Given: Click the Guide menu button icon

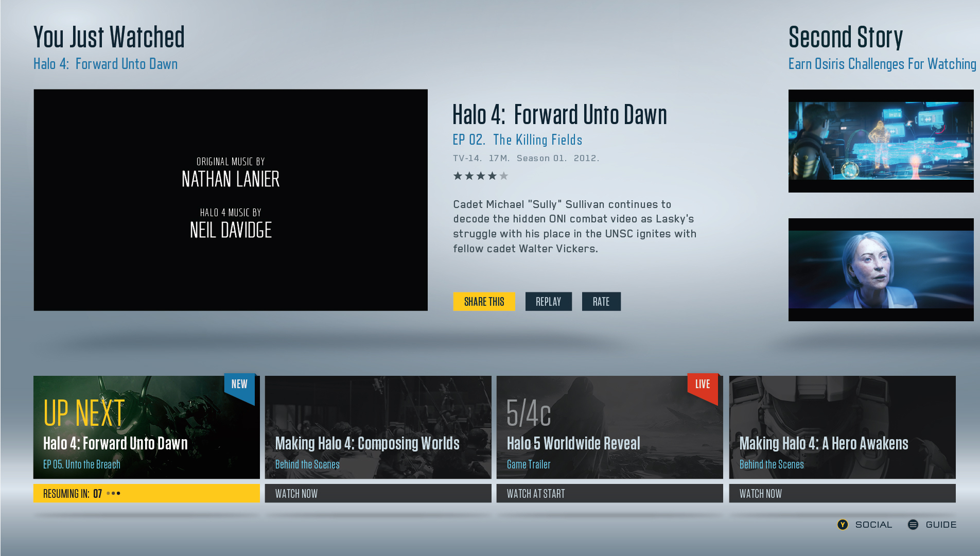Looking at the screenshot, I should point(913,525).
